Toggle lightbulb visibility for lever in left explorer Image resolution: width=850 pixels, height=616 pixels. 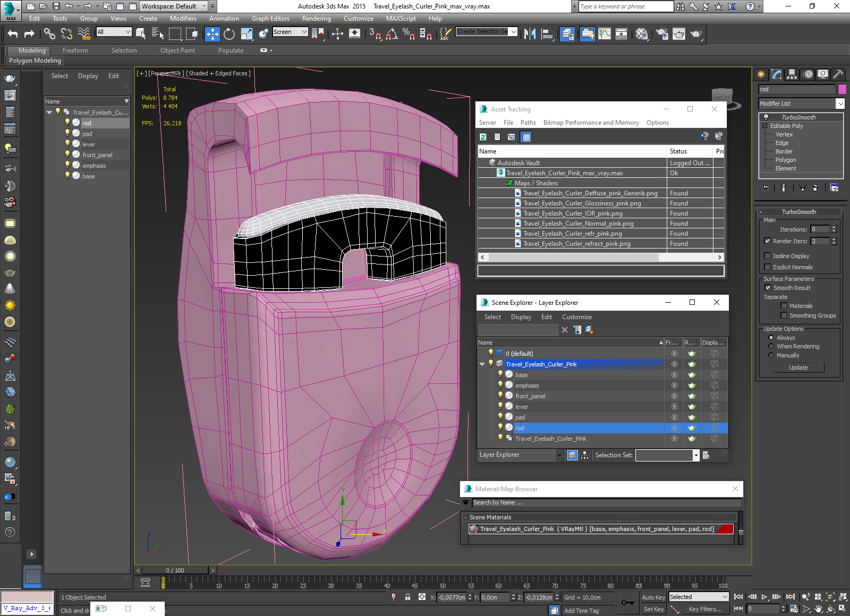67,144
